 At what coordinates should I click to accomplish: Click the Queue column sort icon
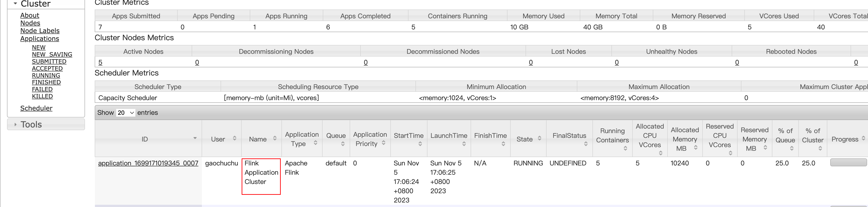click(x=343, y=144)
